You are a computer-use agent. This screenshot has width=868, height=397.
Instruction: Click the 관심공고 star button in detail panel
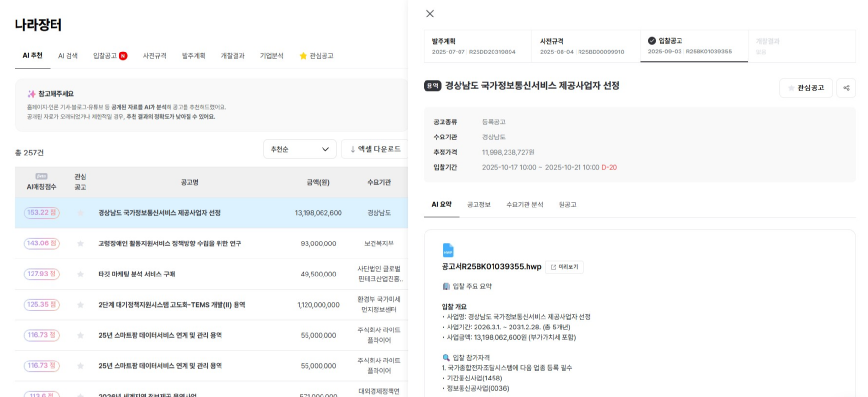pos(805,88)
